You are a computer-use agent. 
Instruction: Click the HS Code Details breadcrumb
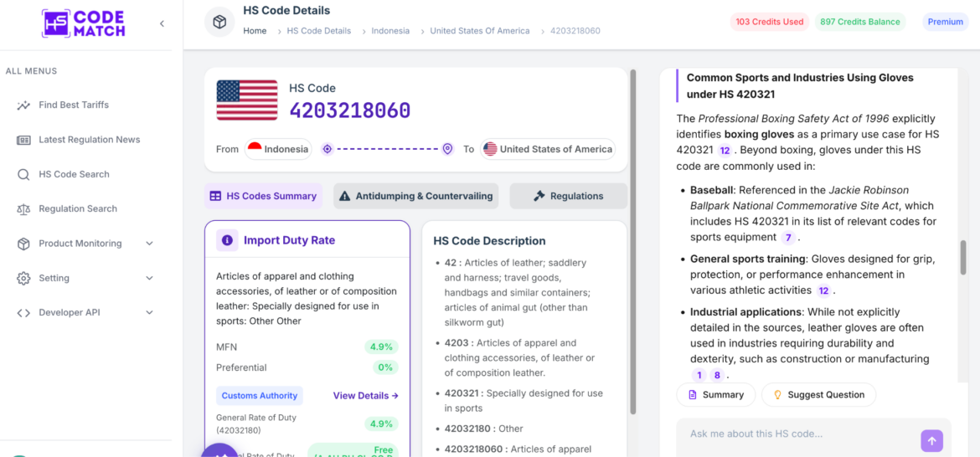pos(319,31)
